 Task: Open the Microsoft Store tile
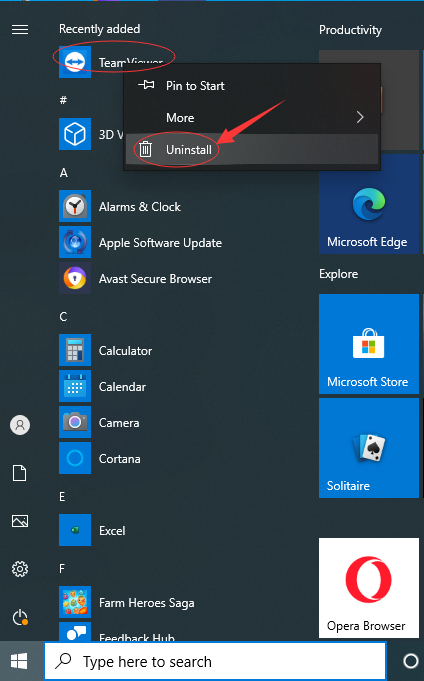point(369,344)
